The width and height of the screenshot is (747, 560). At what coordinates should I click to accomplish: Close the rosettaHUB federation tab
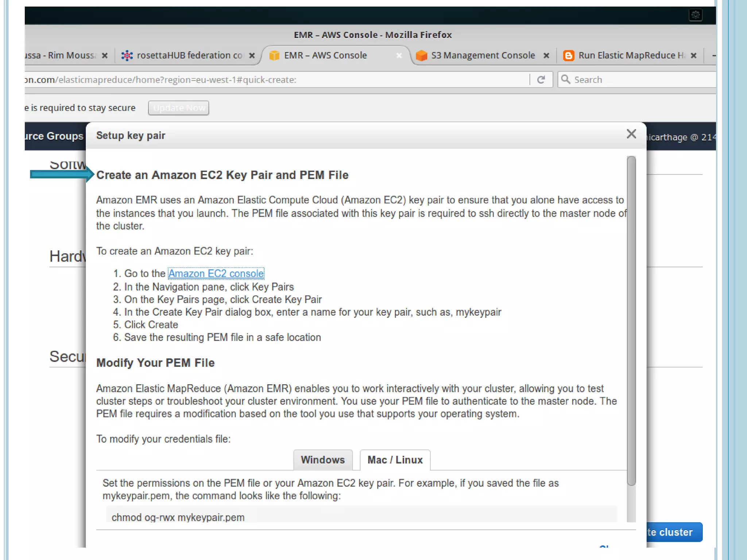click(252, 55)
